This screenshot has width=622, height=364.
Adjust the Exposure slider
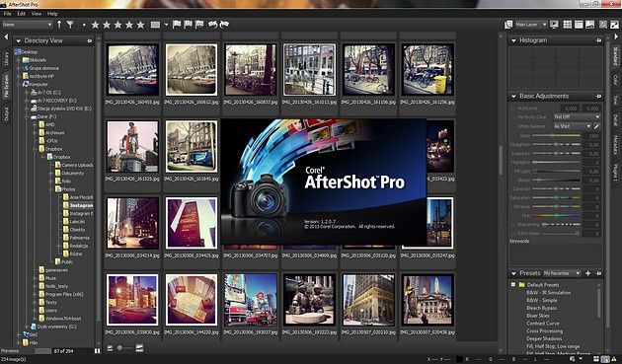[556, 154]
